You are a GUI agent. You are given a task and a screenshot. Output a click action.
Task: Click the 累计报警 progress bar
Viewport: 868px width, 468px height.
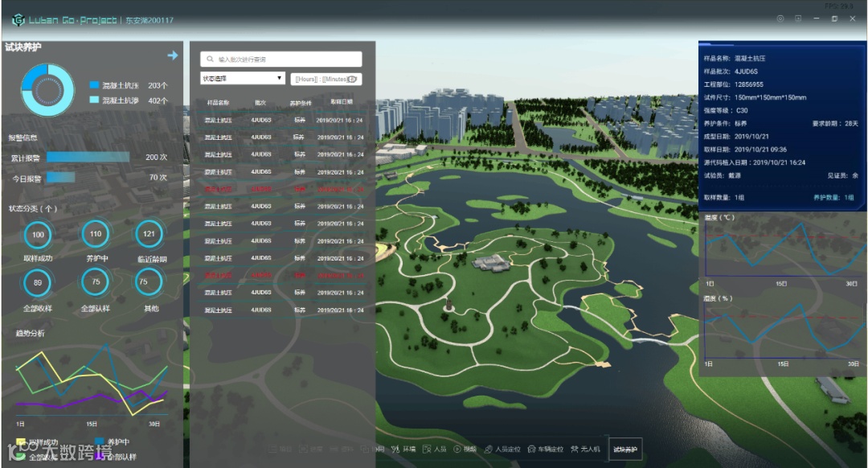[x=88, y=158]
